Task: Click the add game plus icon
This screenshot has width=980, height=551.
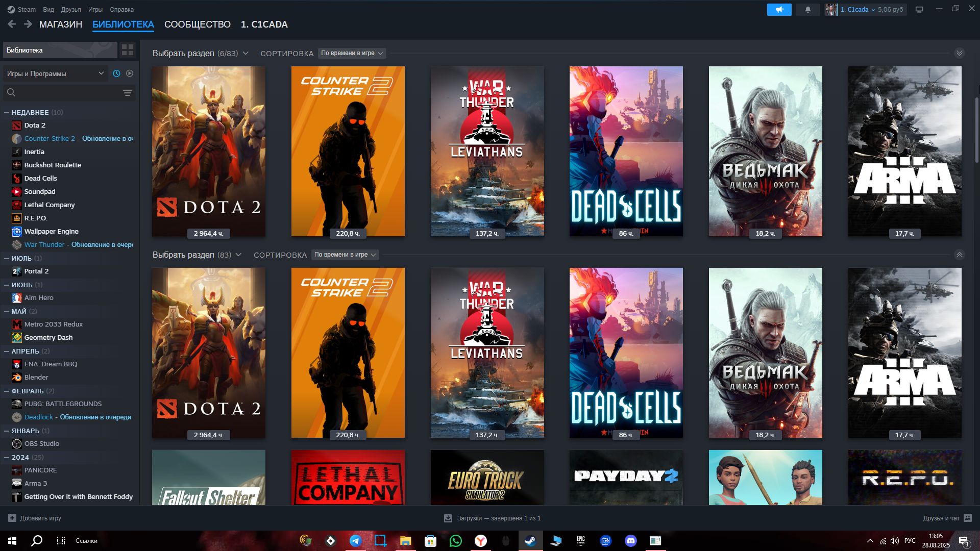Action: [x=12, y=518]
